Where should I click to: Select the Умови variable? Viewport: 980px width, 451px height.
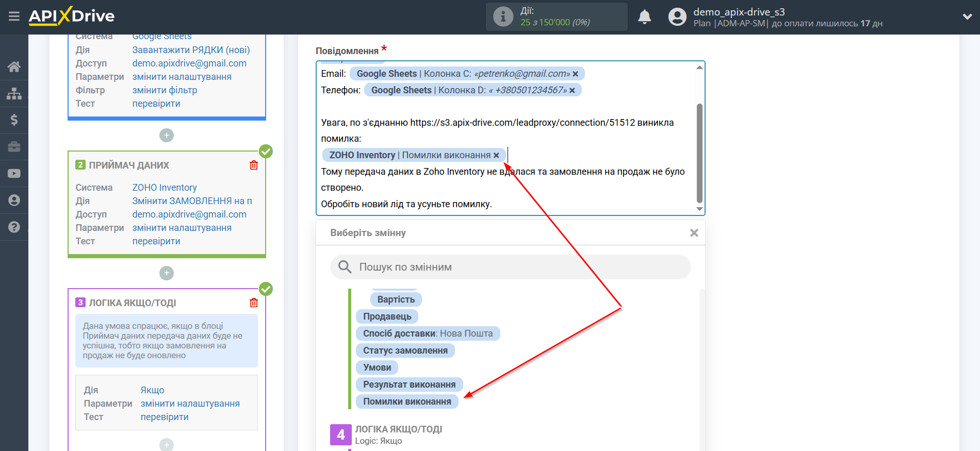[x=377, y=368]
